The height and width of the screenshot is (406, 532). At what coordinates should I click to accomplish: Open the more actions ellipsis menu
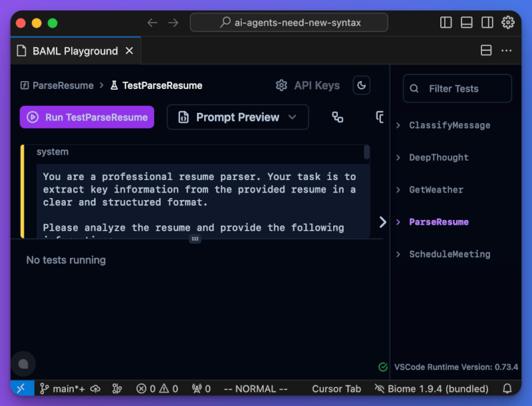point(507,51)
